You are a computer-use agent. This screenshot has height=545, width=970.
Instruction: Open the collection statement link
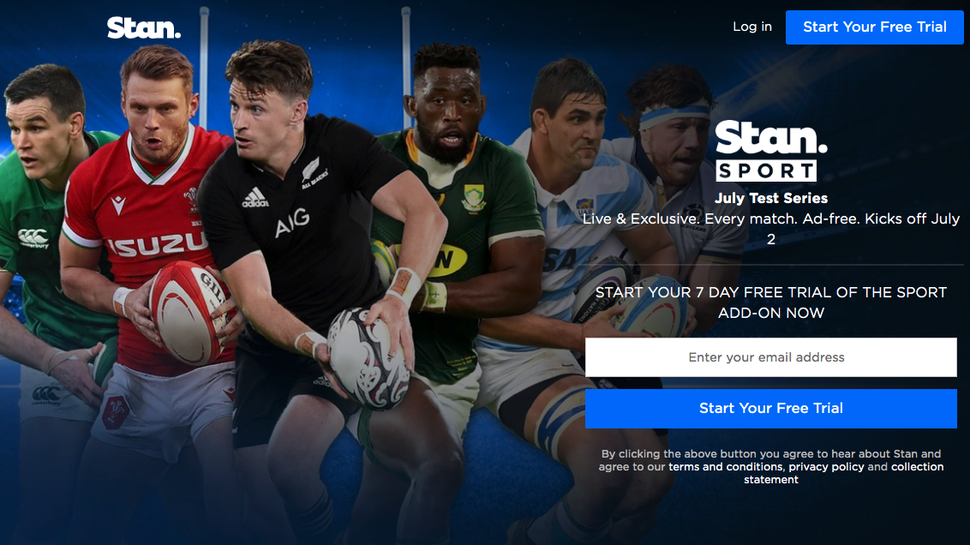pyautogui.click(x=844, y=473)
